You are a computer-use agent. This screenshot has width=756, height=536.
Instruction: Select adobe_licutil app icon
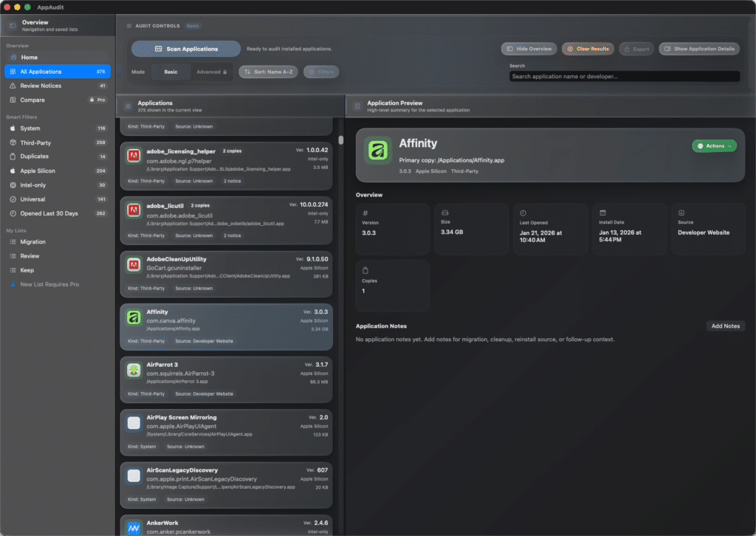[134, 210]
